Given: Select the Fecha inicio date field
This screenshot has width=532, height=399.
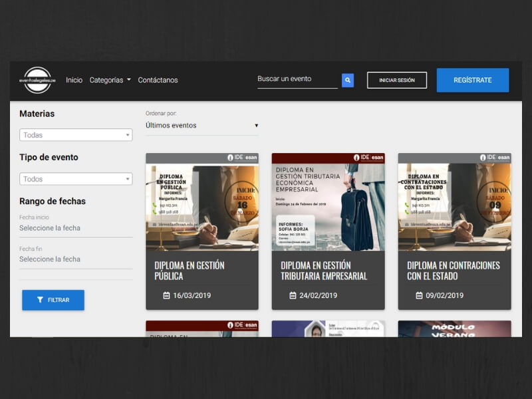Looking at the screenshot, I should tap(76, 228).
